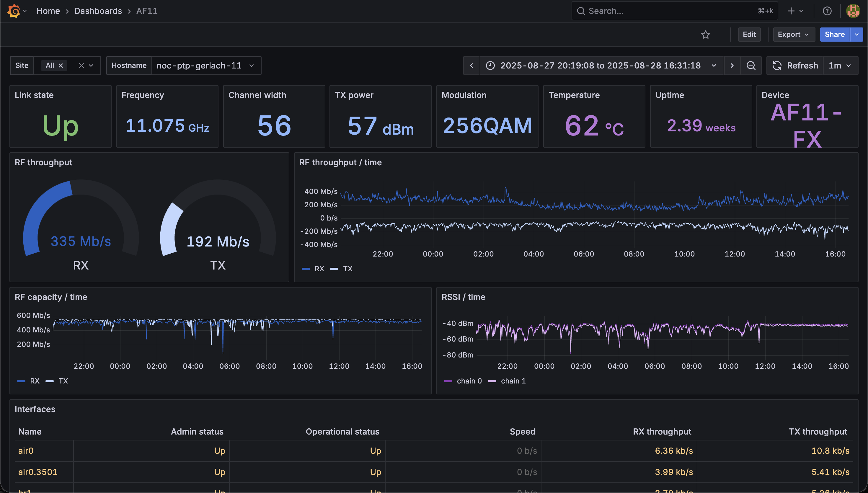Viewport: 868px width, 493px height.
Task: Click the plus new item icon
Action: click(x=791, y=11)
